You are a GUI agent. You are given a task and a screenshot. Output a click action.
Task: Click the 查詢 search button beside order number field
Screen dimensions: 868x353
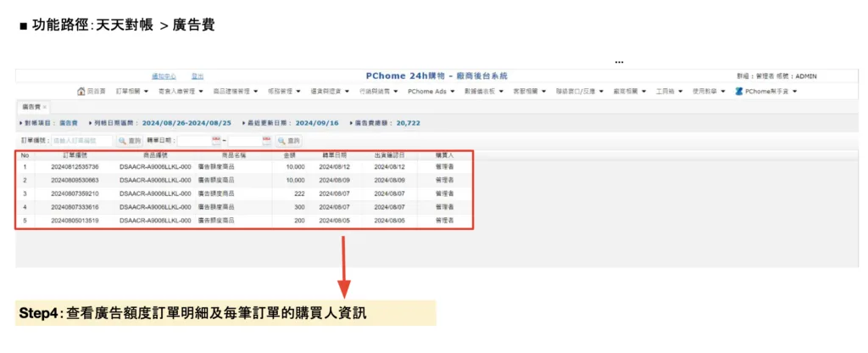[129, 140]
